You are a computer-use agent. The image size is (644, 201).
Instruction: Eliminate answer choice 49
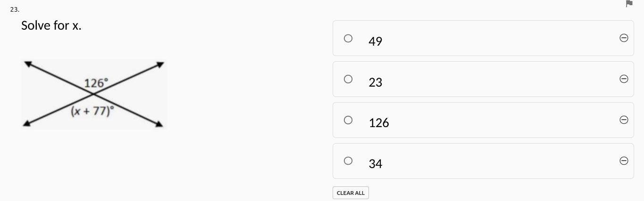pos(623,38)
